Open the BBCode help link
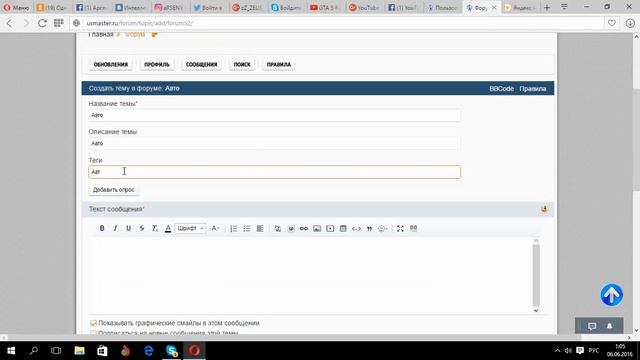The height and width of the screenshot is (360, 640). [x=502, y=89]
